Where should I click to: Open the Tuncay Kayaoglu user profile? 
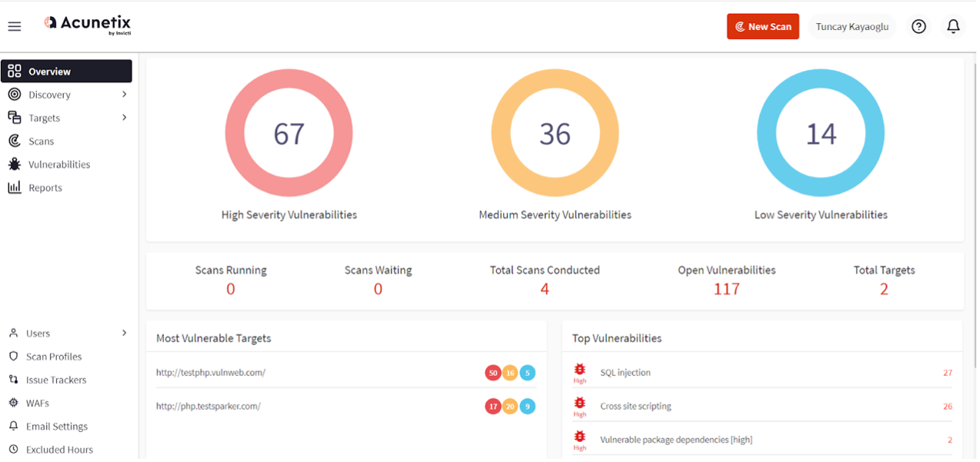[852, 27]
